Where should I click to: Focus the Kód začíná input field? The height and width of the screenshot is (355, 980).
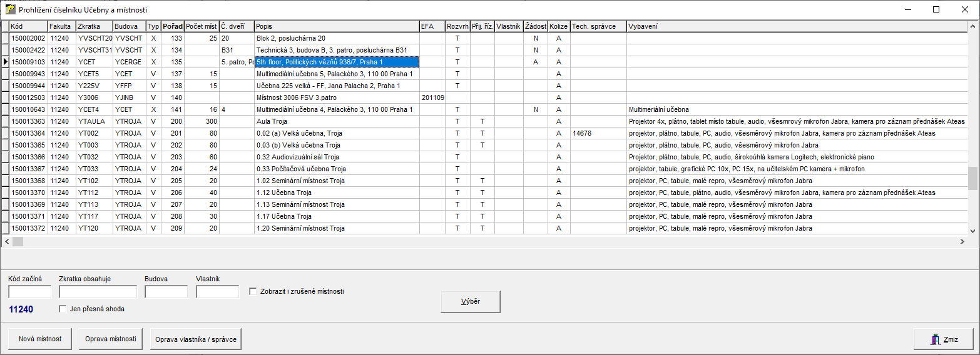(29, 292)
